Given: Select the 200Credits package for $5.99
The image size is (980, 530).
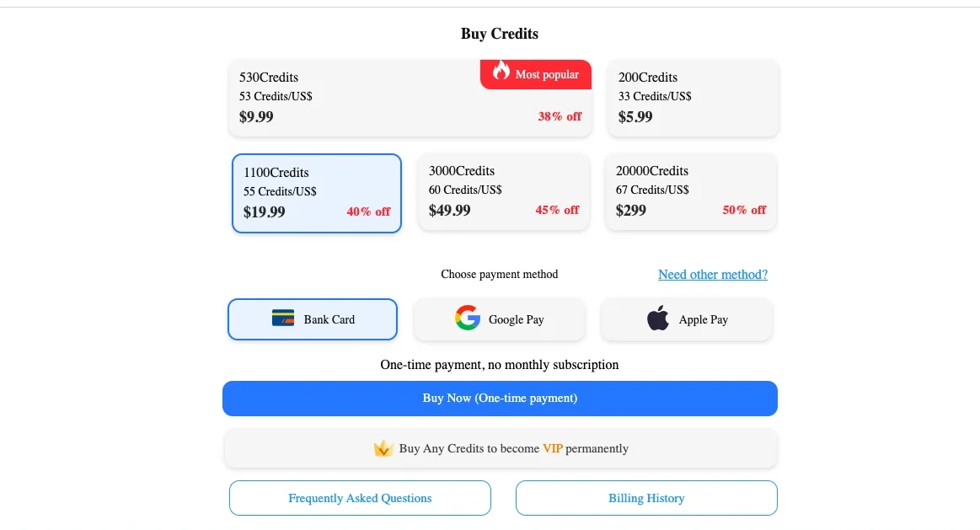Looking at the screenshot, I should [x=693, y=98].
